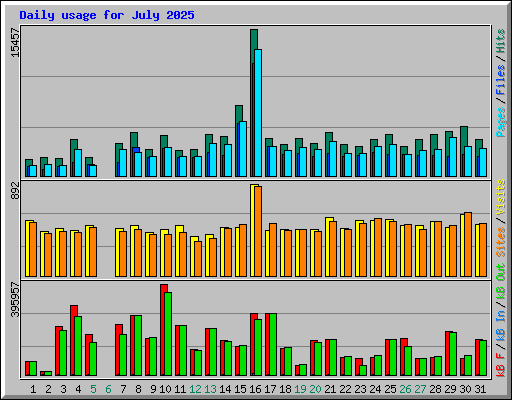
Task: Click weekend day 13 label
Action: click(x=210, y=389)
